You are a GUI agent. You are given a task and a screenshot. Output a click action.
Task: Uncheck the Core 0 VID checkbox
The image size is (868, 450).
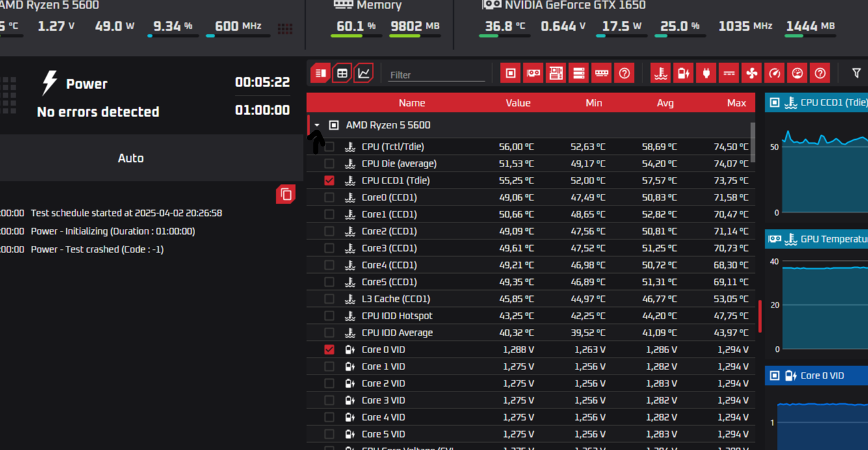tap(330, 350)
